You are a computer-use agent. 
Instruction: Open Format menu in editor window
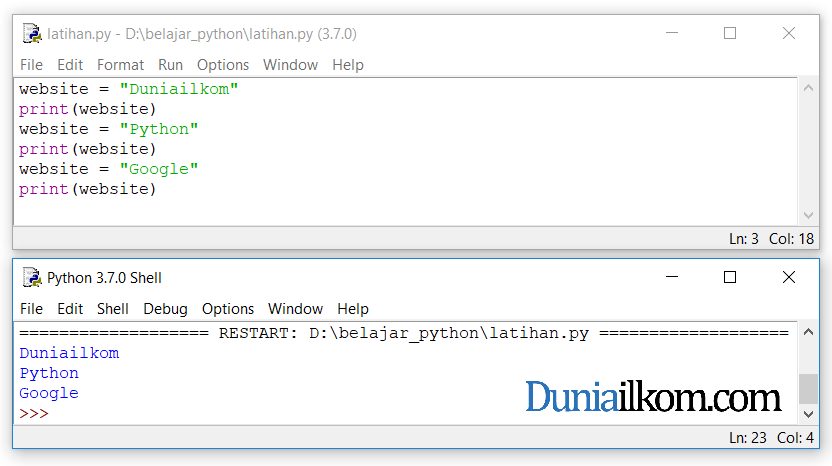coord(120,65)
